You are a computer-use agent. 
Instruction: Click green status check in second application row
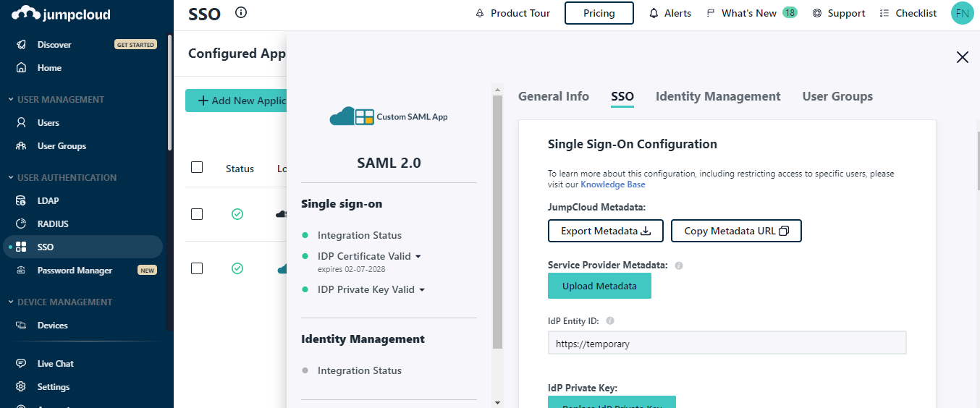pos(237,268)
